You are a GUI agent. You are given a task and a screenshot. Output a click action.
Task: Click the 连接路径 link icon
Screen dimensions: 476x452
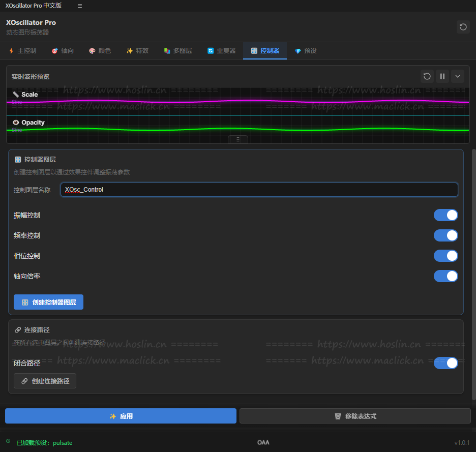tap(18, 329)
